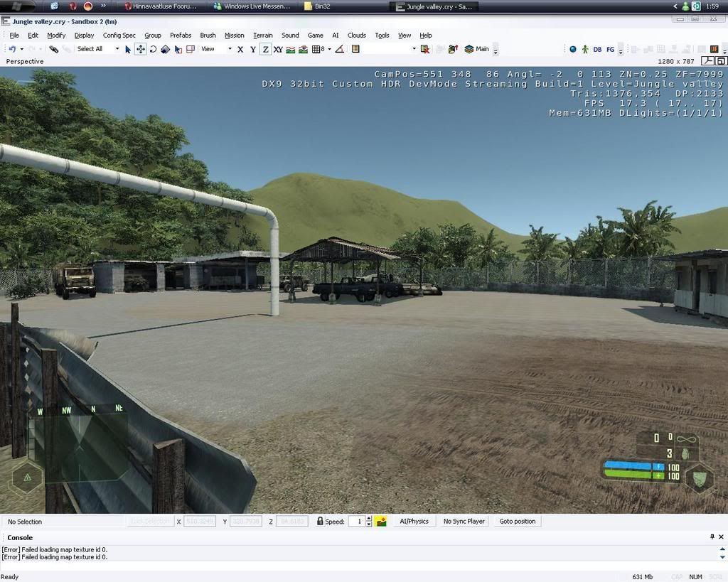Click the ruler/notebook icon in toolbar
The width and height of the screenshot is (728, 582).
355,49
